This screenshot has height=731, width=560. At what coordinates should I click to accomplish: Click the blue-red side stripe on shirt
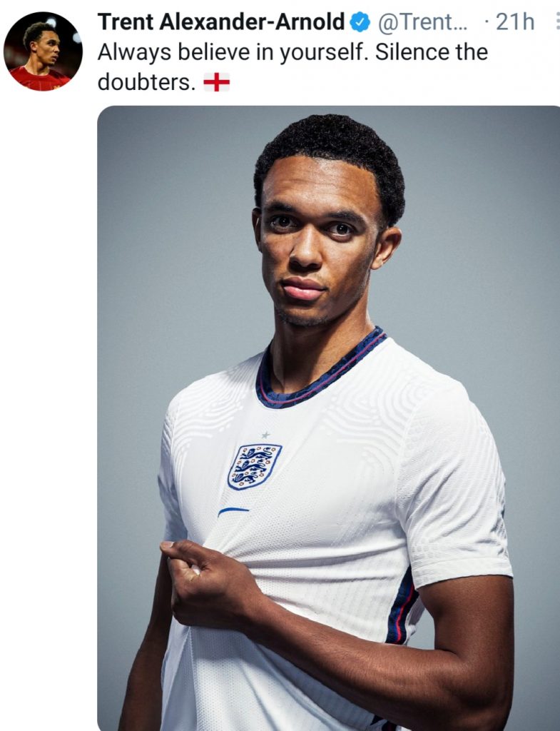pyautogui.click(x=401, y=607)
